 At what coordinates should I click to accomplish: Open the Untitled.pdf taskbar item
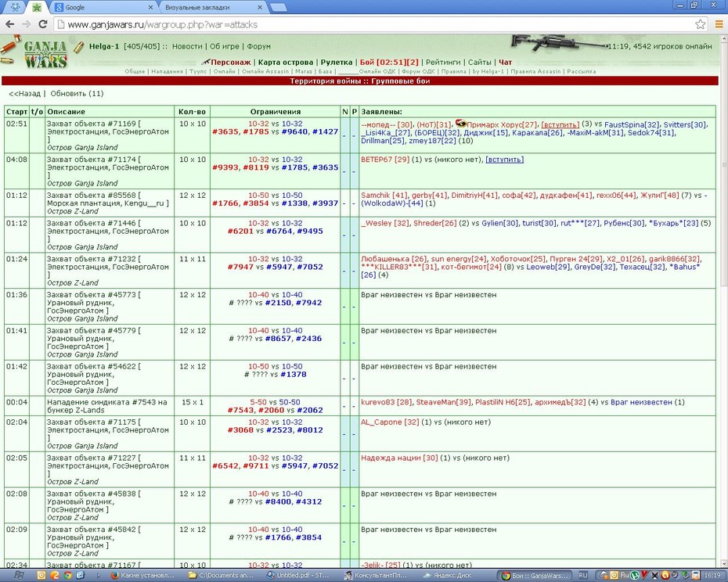click(297, 576)
